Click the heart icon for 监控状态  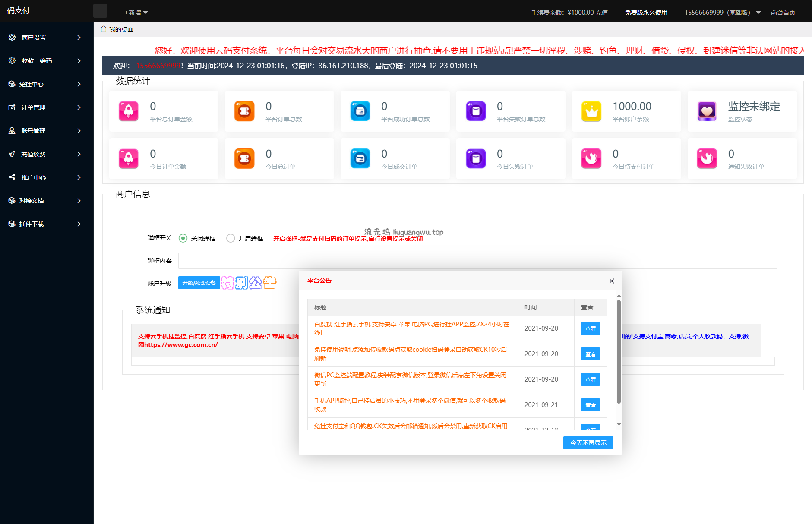(x=707, y=111)
